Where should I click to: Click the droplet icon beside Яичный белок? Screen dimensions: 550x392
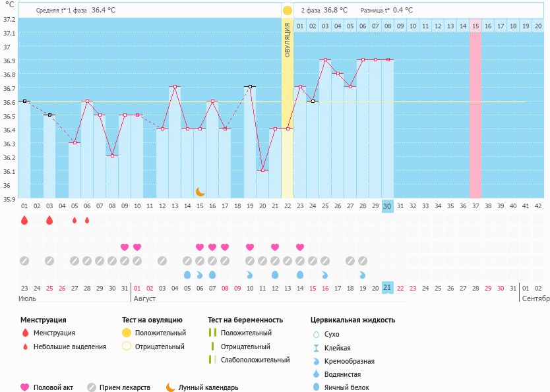coord(316,388)
